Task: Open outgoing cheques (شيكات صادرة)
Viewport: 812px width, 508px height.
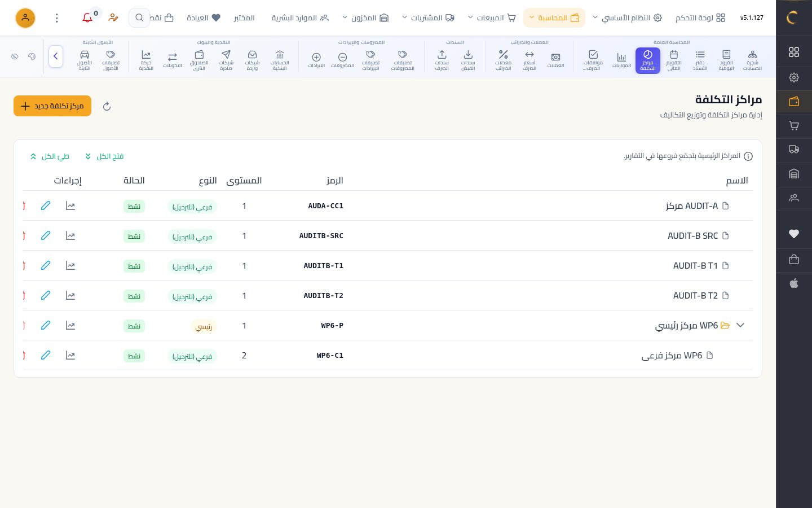Action: (x=226, y=60)
